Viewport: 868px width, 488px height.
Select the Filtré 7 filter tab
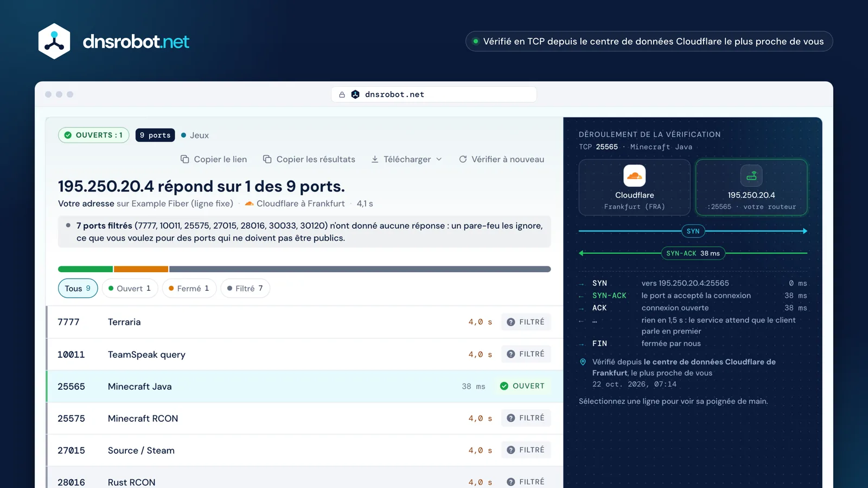point(245,288)
